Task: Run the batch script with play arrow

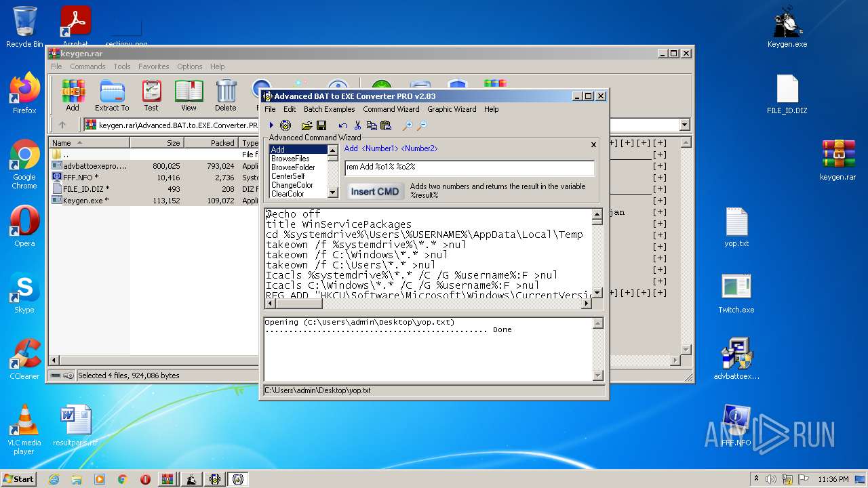Action: [x=271, y=125]
